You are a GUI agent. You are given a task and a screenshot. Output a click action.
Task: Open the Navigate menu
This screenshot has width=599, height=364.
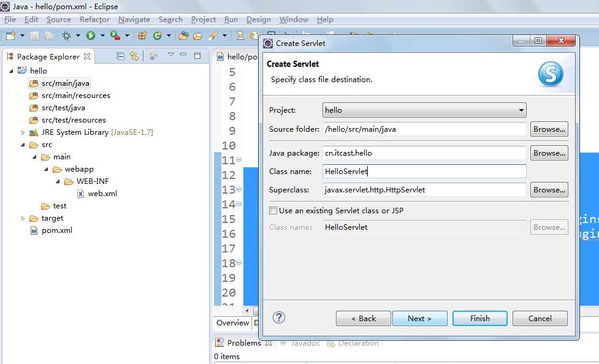point(134,20)
